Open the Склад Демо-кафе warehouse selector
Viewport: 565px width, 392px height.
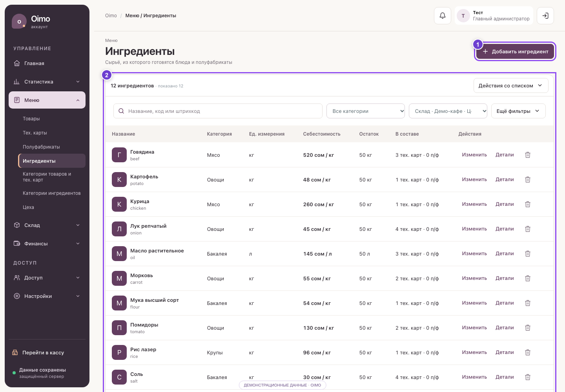[x=448, y=111]
